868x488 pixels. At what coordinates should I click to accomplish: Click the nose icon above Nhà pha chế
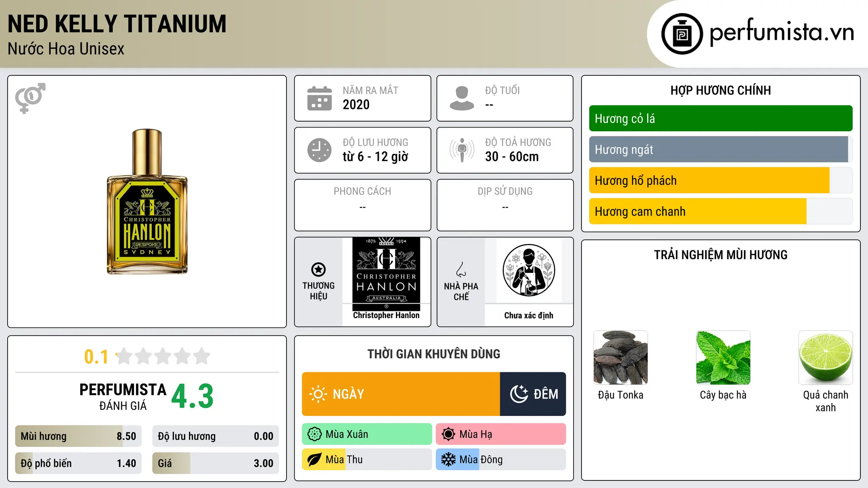(x=461, y=269)
